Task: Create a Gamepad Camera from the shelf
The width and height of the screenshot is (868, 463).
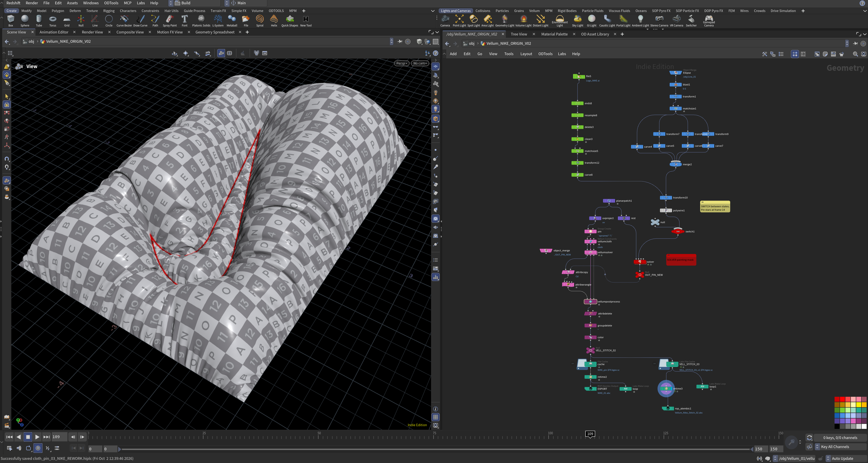Action: tap(709, 21)
